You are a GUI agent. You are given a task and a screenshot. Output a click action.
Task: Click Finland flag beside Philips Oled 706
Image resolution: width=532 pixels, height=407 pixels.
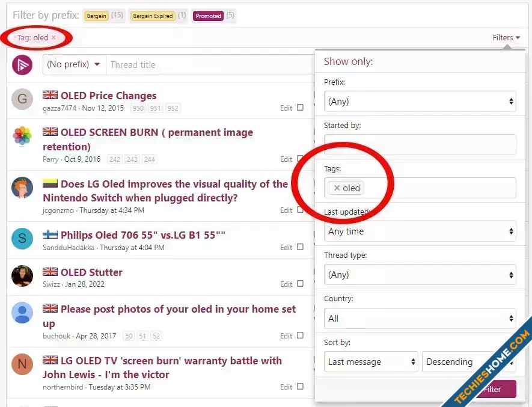(50, 234)
